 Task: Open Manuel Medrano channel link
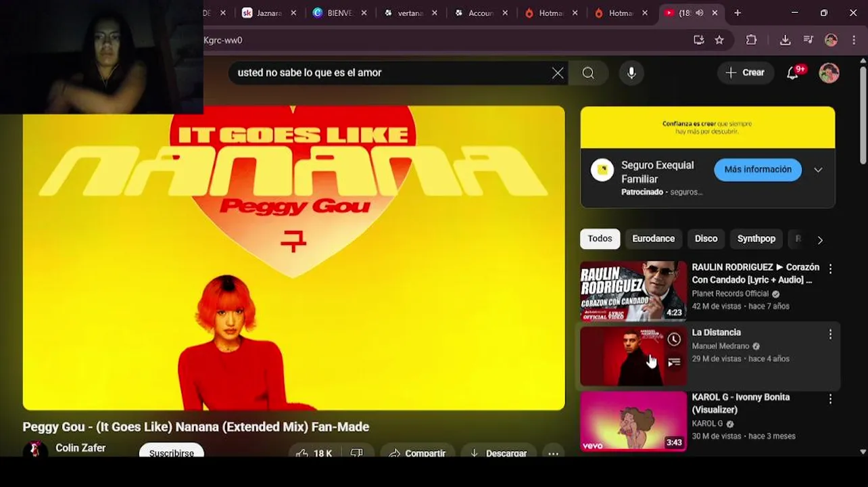(721, 346)
